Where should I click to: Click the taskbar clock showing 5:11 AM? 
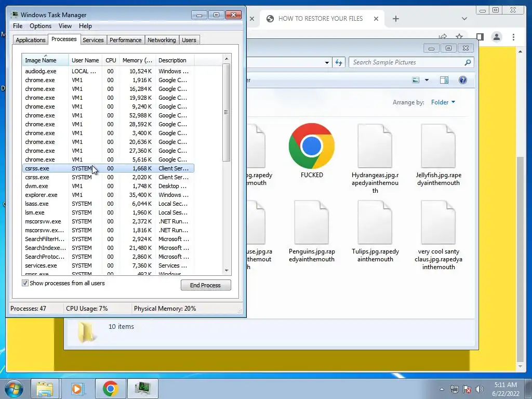pos(506,389)
